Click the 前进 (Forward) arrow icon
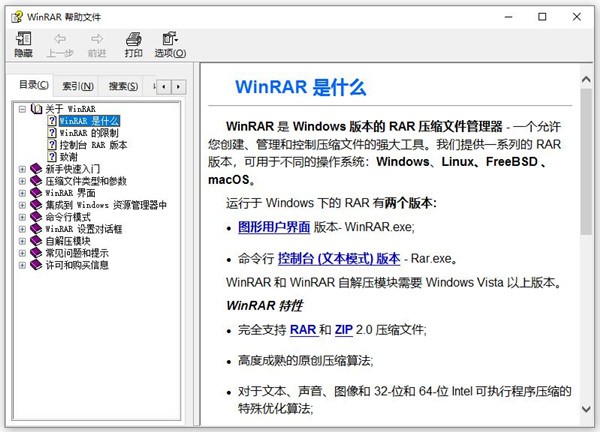The height and width of the screenshot is (432, 600). click(x=97, y=39)
